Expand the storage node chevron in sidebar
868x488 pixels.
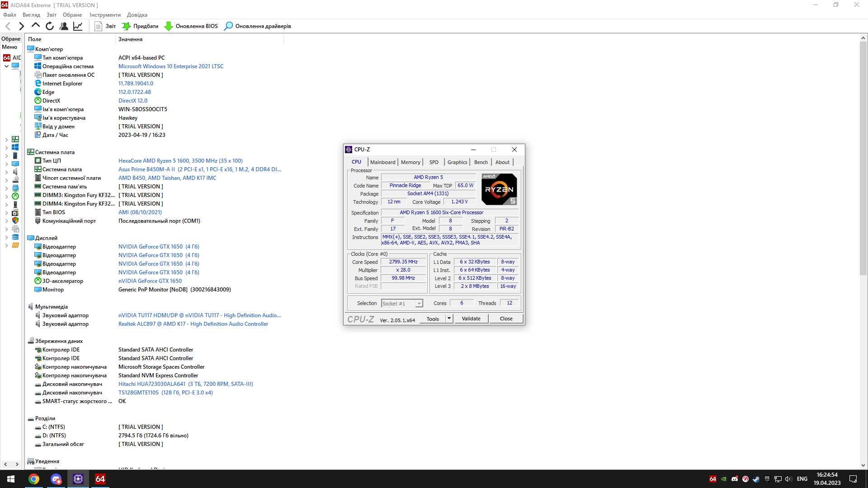point(6,180)
